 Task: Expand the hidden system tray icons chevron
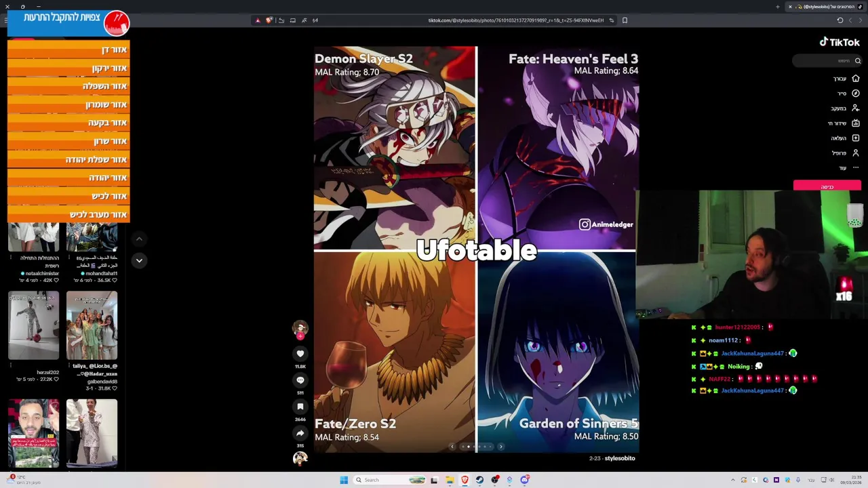pos(732,480)
